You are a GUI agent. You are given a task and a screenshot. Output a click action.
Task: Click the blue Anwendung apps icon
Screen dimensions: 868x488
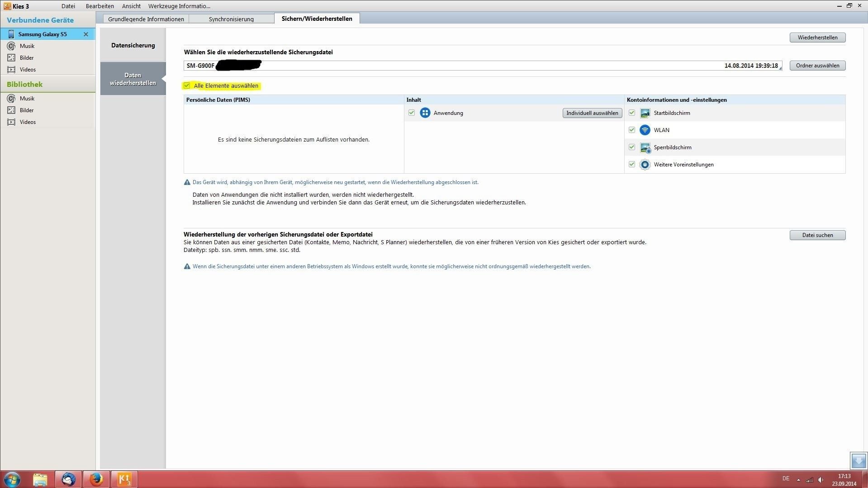[x=425, y=113]
